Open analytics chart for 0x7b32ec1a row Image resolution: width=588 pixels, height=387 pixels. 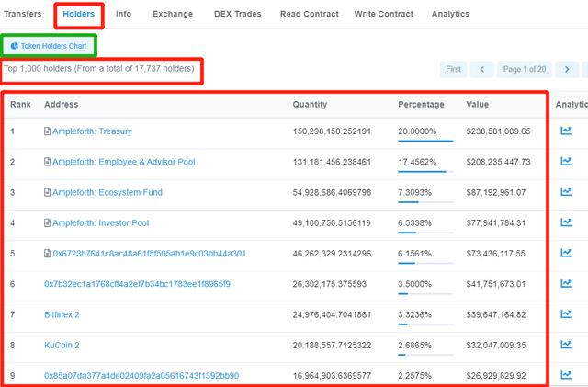[566, 283]
